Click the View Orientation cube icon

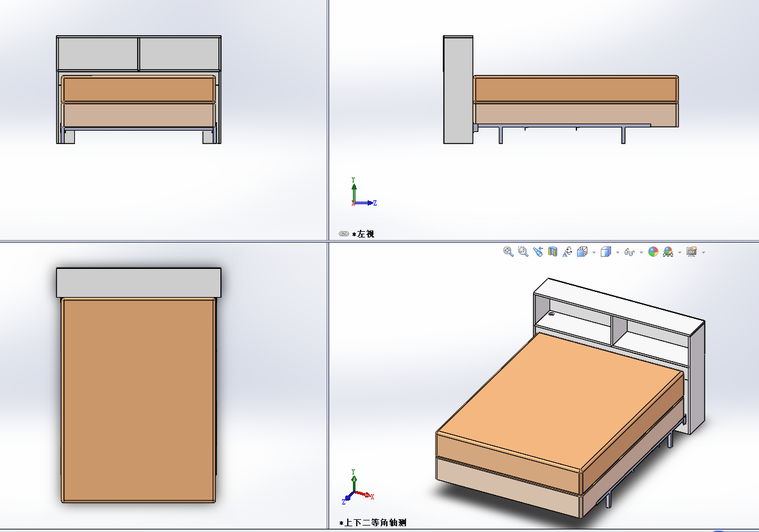pos(582,252)
